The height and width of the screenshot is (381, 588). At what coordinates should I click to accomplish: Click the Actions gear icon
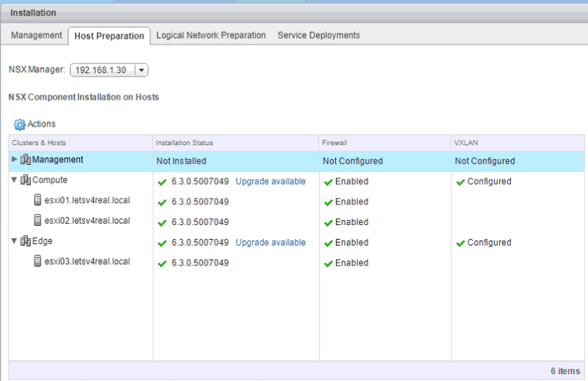(20, 124)
